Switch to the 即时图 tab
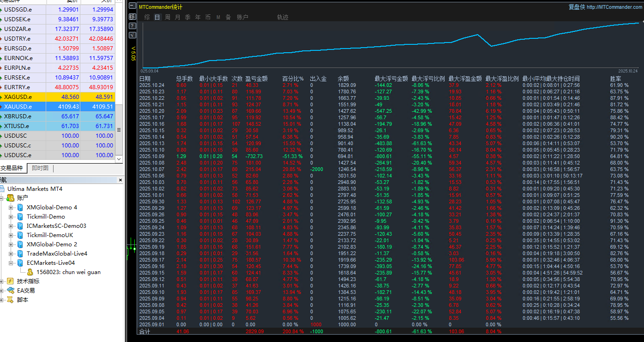644x342 pixels. [40, 168]
